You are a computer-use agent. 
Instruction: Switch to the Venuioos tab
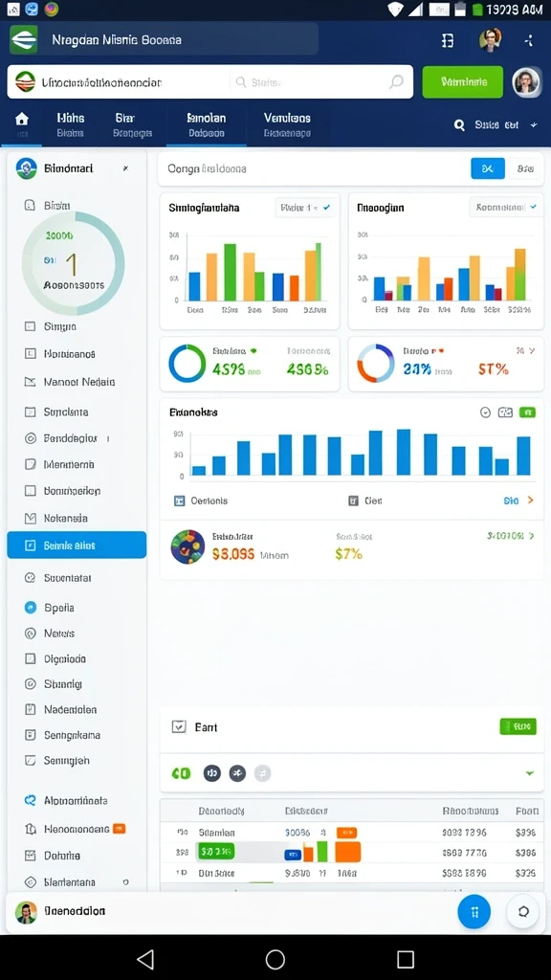[x=287, y=124]
